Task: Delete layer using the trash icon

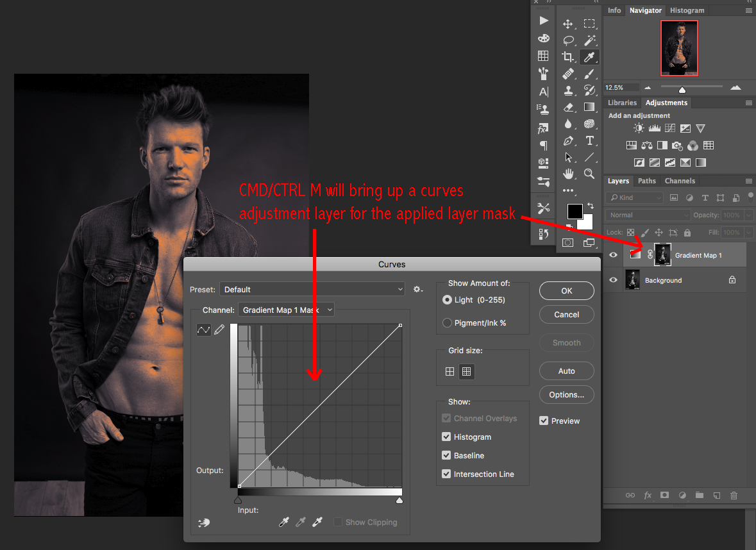Action: tap(734, 496)
